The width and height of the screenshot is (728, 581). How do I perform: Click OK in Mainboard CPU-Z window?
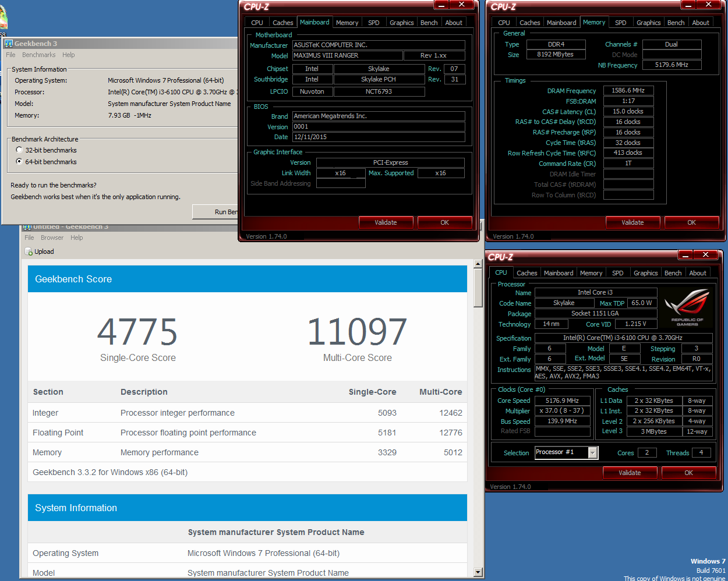pos(445,222)
